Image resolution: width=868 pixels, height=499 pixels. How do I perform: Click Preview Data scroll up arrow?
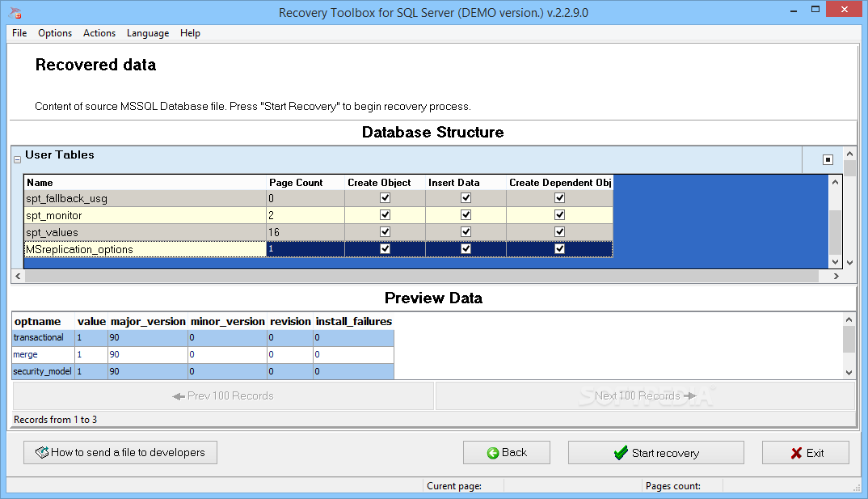[x=849, y=319]
